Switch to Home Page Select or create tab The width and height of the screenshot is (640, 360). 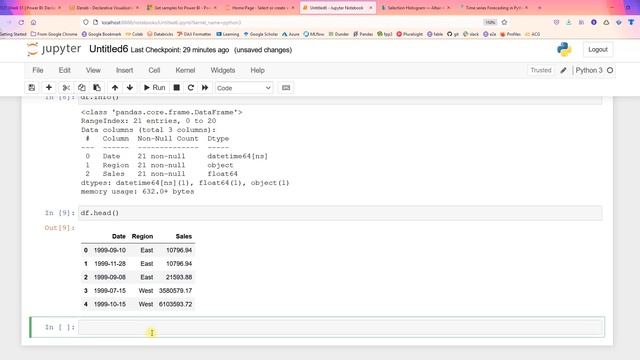click(260, 8)
